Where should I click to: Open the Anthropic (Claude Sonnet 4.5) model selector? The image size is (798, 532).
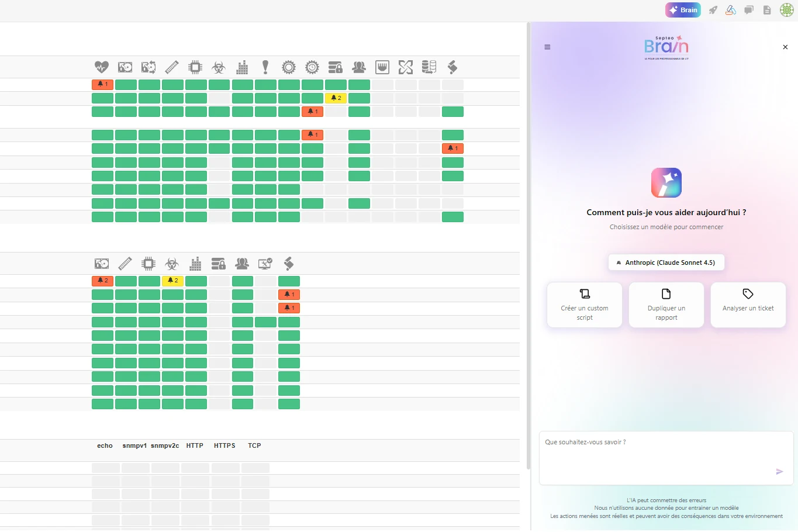point(666,262)
